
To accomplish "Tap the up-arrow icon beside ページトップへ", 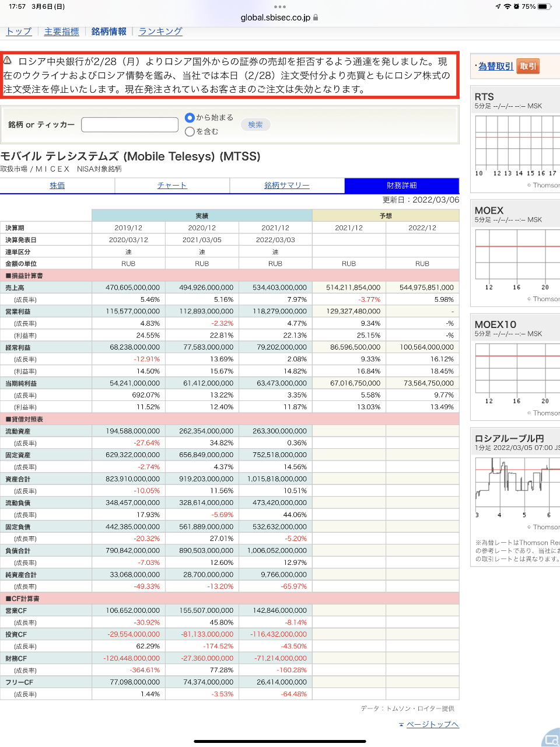I will (x=401, y=724).
